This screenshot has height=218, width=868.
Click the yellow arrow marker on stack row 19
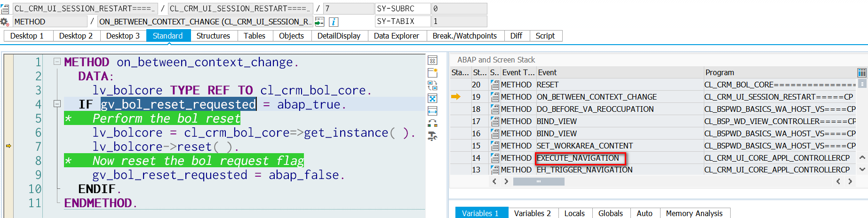(x=455, y=97)
